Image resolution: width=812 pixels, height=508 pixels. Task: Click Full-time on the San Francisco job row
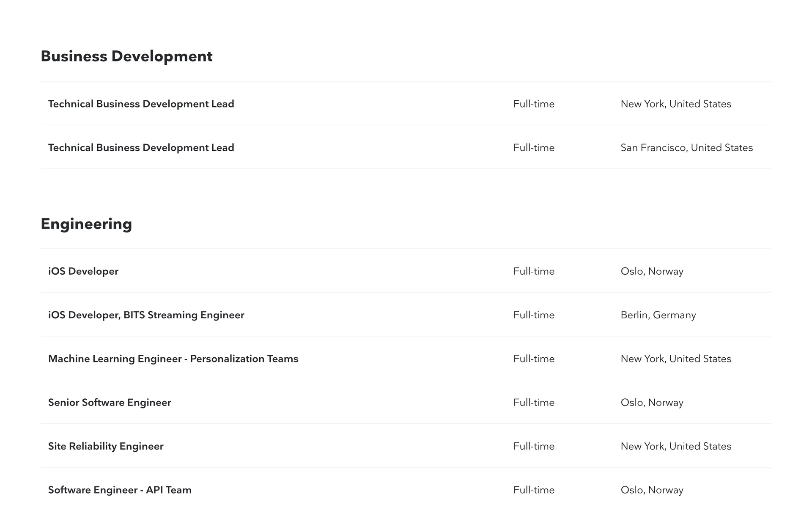click(x=534, y=148)
